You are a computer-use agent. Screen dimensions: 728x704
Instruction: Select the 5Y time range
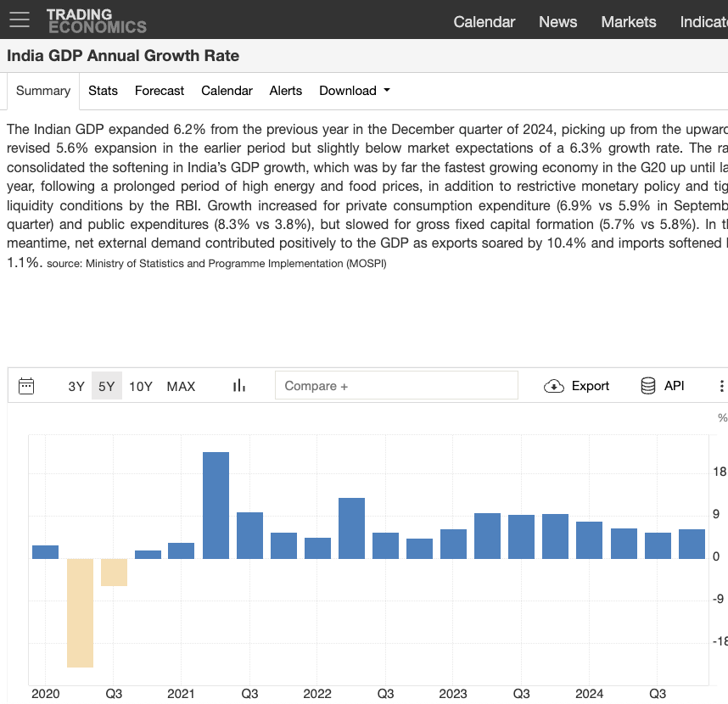(106, 386)
